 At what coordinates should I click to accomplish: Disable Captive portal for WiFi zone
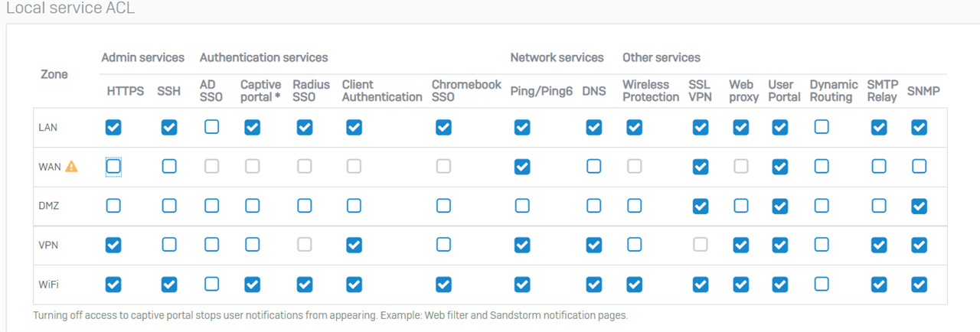(252, 284)
